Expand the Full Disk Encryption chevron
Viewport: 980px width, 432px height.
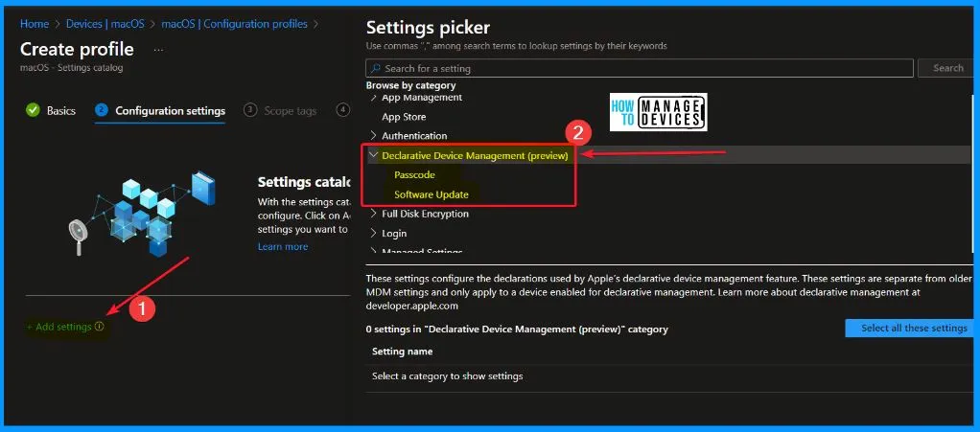(374, 214)
